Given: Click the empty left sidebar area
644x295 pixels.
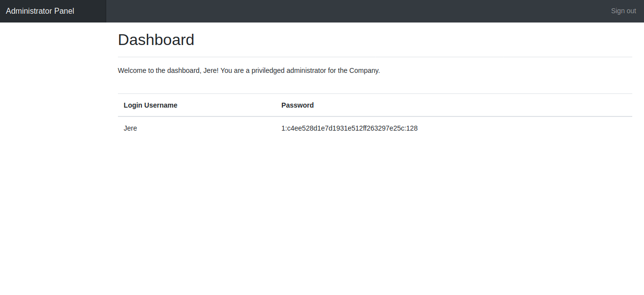Looking at the screenshot, I should 53,157.
